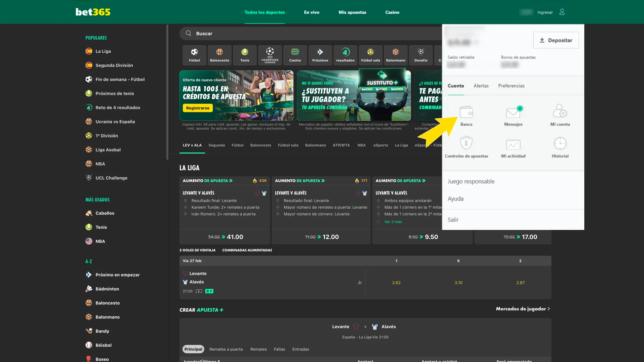Switch to the Alertas tab
Screen dimensions: 644x362
tap(481, 86)
